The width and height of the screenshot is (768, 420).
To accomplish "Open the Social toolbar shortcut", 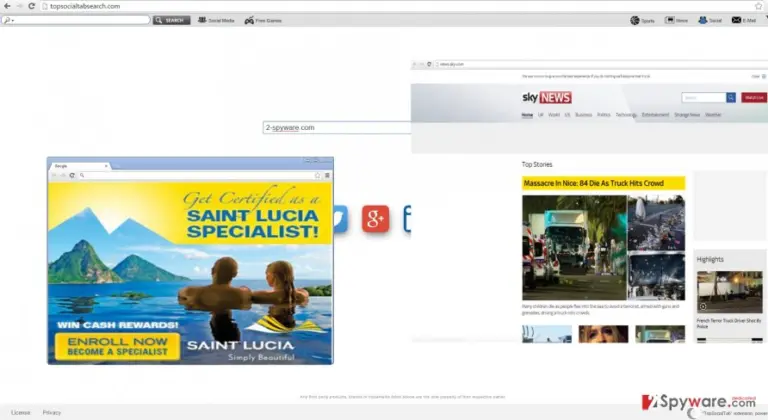I will coord(710,20).
